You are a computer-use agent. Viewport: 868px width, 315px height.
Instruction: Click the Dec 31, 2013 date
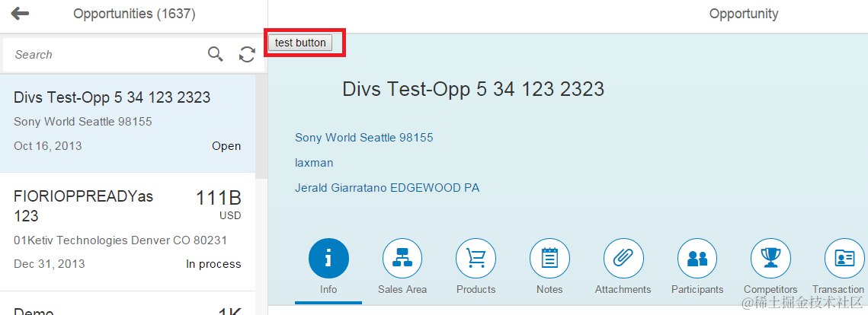50,263
